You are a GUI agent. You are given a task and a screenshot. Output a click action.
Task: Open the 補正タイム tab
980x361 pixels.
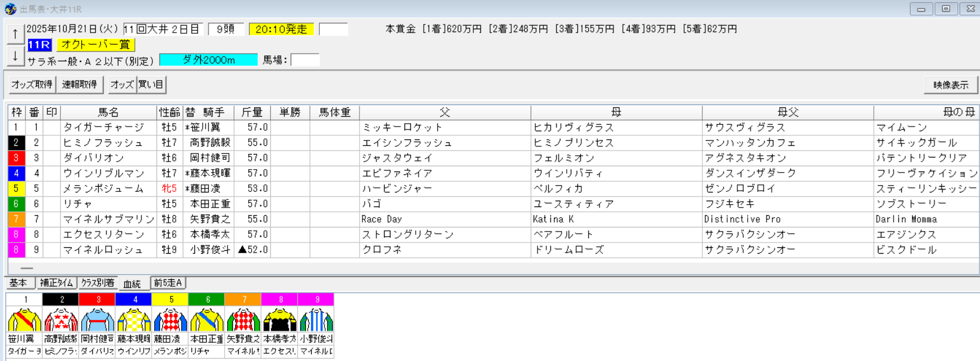click(x=57, y=283)
